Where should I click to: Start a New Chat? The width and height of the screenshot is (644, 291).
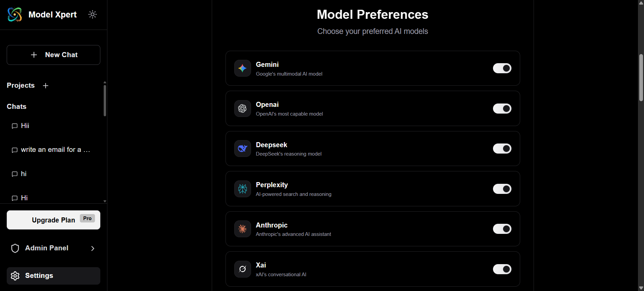[x=53, y=55]
